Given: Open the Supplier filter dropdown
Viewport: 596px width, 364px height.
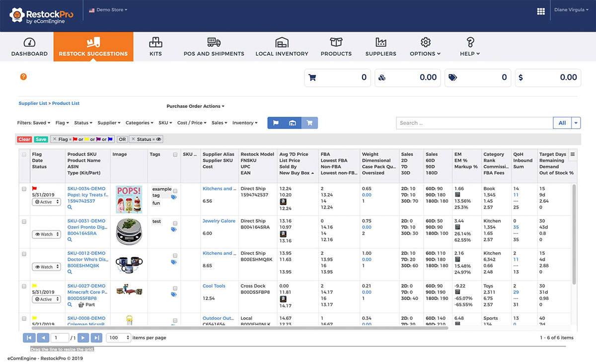Looking at the screenshot, I should (109, 123).
